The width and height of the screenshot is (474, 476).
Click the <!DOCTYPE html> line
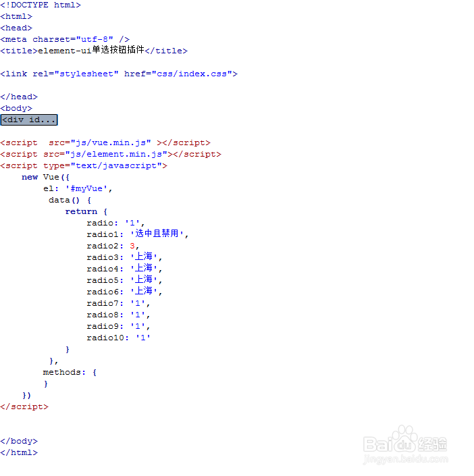[x=41, y=5]
